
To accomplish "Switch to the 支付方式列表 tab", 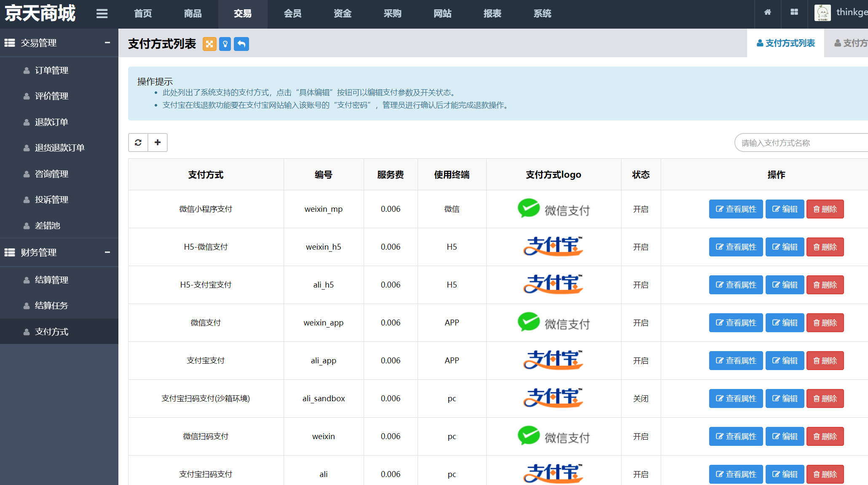I will click(x=786, y=43).
